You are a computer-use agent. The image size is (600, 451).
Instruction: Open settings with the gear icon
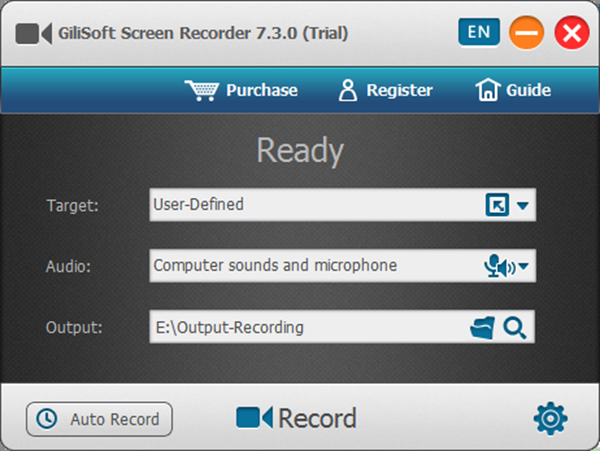pyautogui.click(x=551, y=418)
